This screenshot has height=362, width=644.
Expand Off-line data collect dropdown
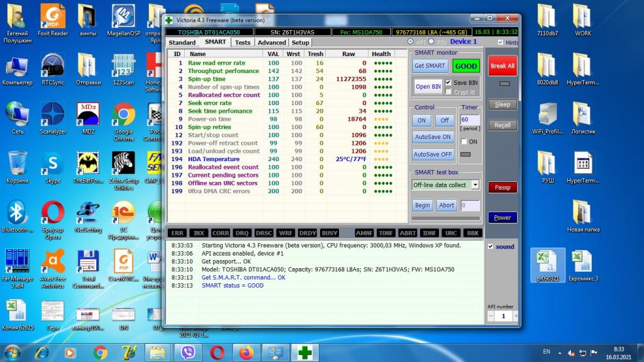click(x=475, y=184)
